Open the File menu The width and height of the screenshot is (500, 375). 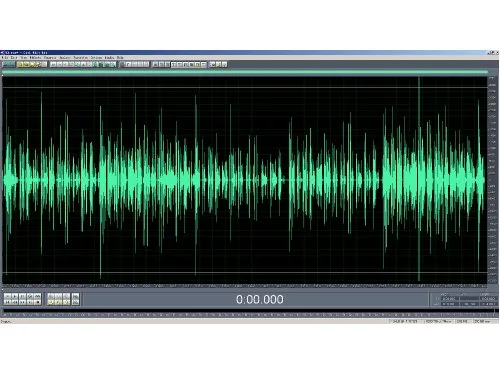[x=4, y=58]
